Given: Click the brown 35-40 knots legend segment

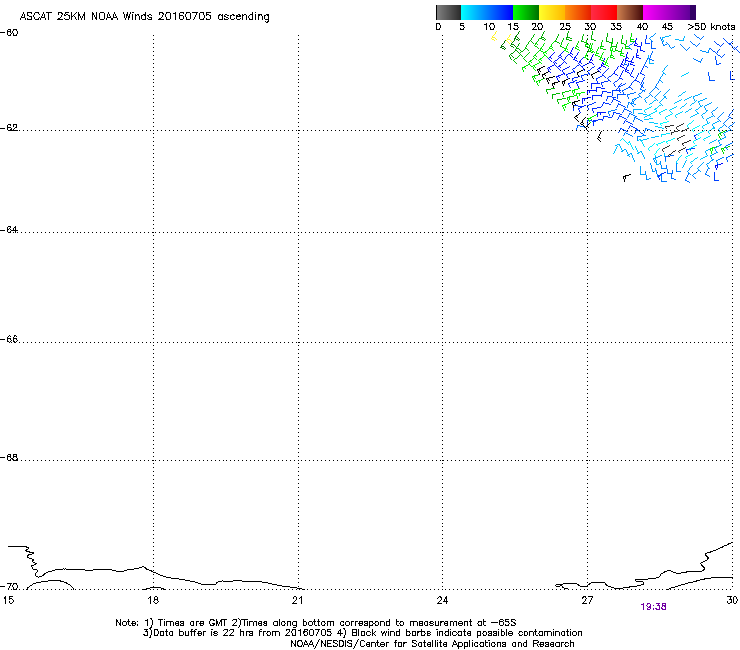Looking at the screenshot, I should 630,12.
